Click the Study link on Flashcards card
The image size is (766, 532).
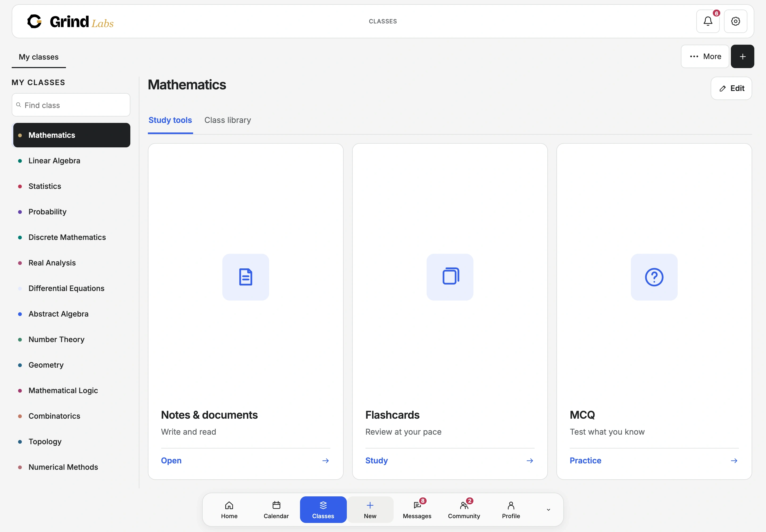(x=377, y=461)
